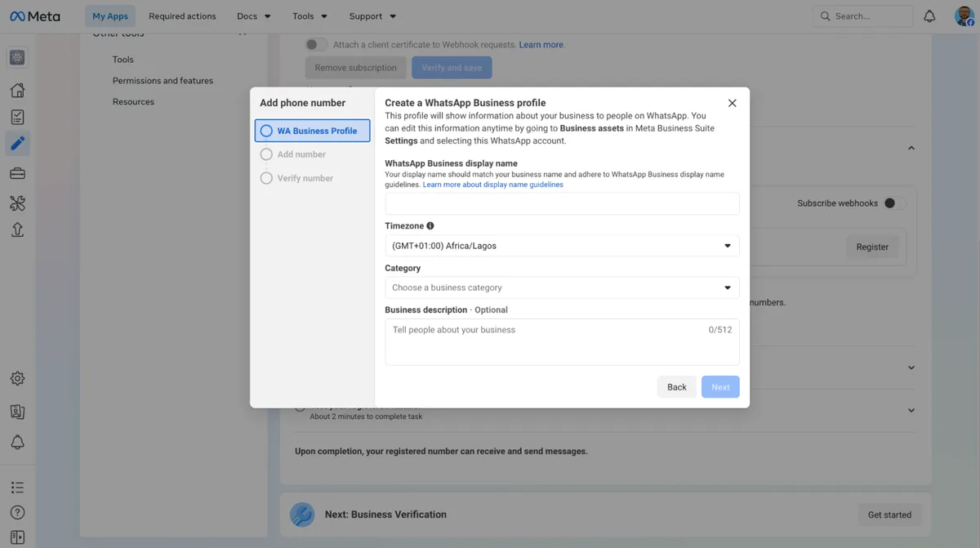
Task: Click the Meta logo in header
Action: 35,16
